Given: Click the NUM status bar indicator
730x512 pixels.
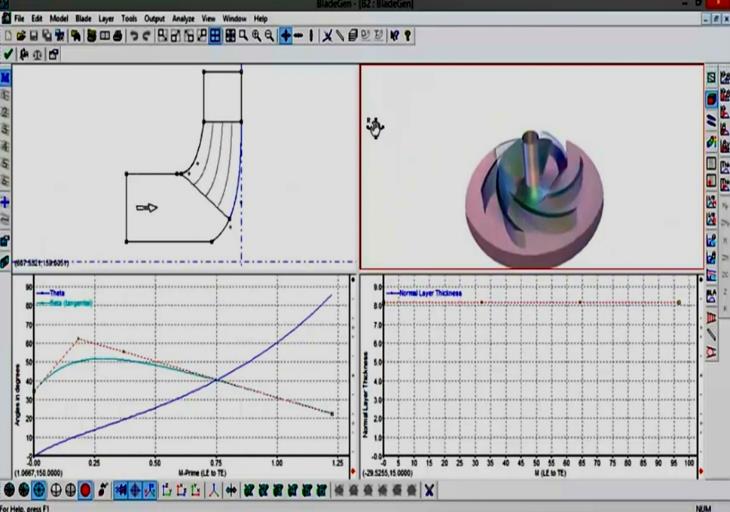Looking at the screenshot, I should coord(703,508).
